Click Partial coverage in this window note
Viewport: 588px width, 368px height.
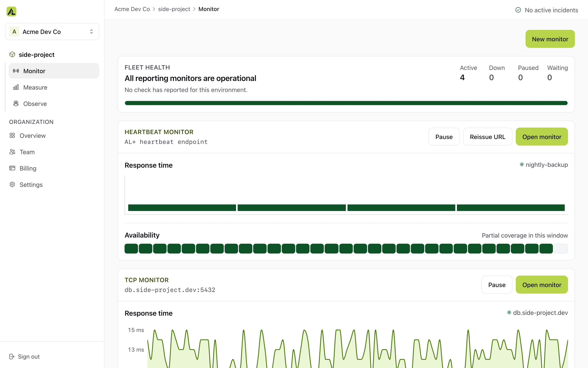[525, 236]
